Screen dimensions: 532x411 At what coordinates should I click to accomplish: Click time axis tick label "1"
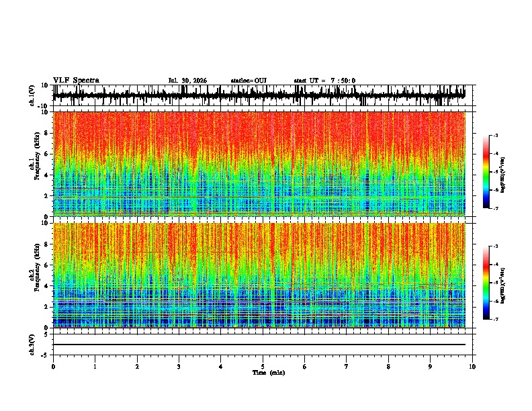point(95,367)
